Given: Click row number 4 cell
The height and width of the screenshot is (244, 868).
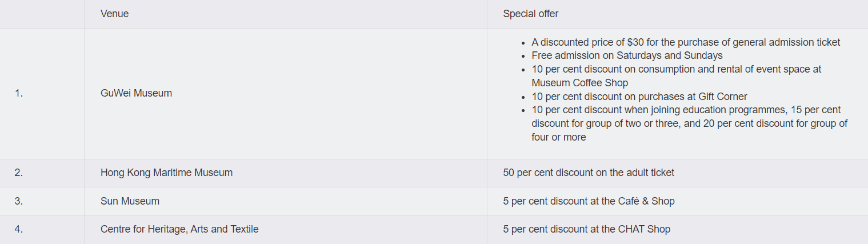Looking at the screenshot, I should point(19,229).
